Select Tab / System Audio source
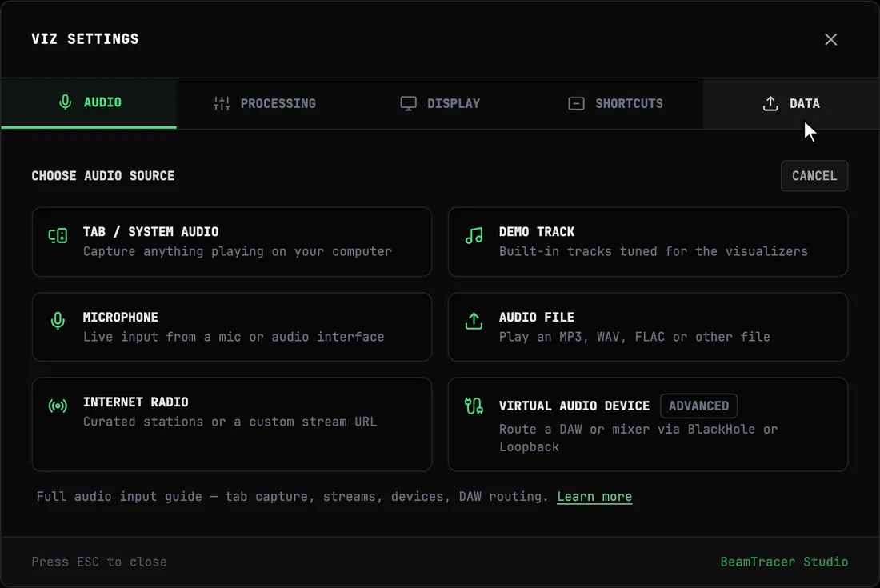This screenshot has height=588, width=880. point(232,242)
